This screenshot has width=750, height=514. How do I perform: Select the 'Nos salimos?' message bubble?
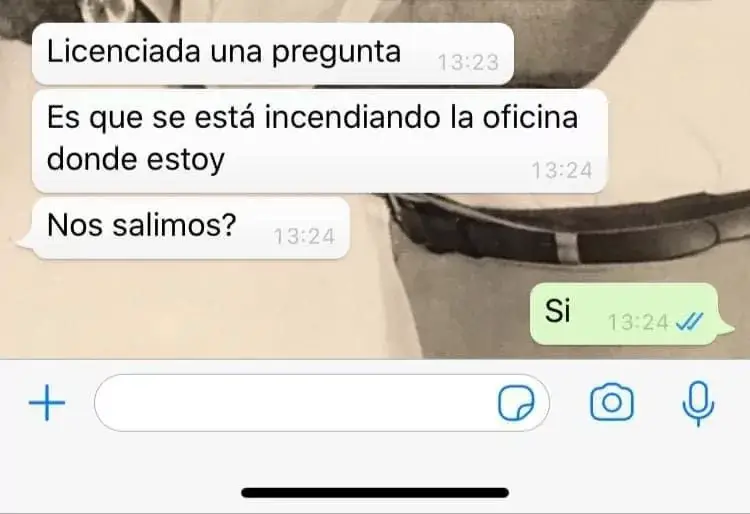tap(191, 228)
